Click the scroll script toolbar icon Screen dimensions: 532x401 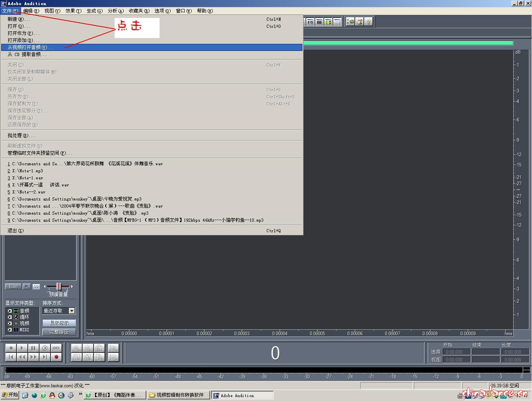(x=359, y=22)
